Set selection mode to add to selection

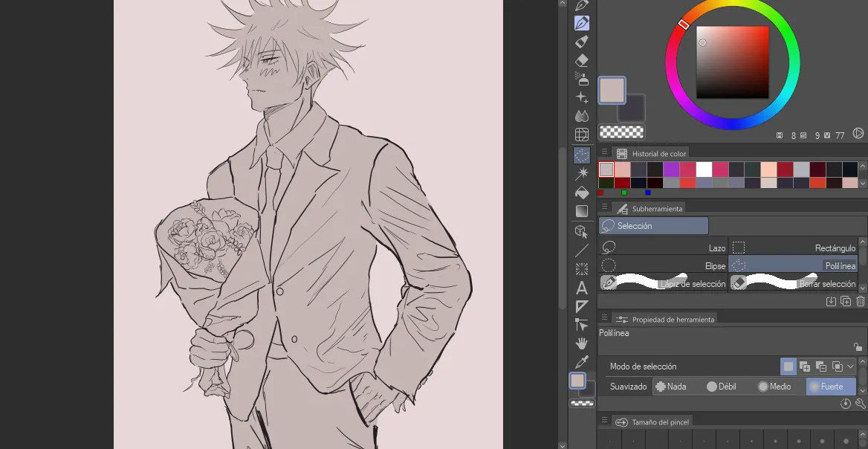[805, 366]
